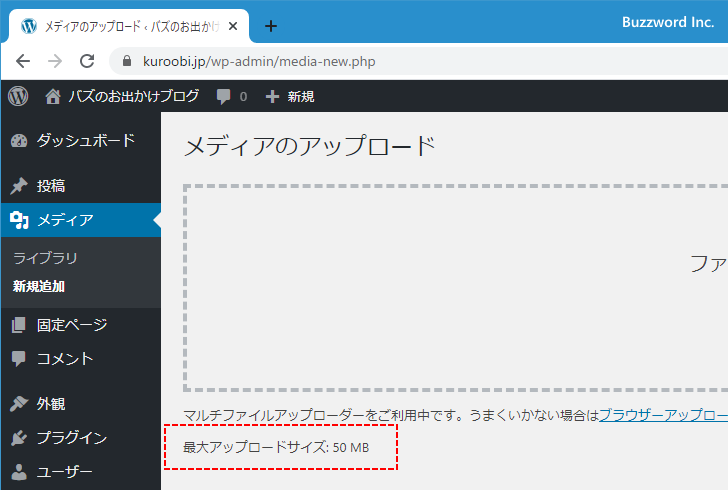Image resolution: width=728 pixels, height=490 pixels.
Task: Click the Buzzword Inc. title text
Action: 668,22
